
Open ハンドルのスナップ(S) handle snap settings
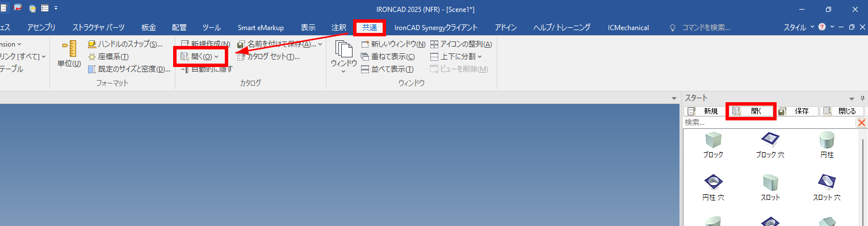[x=125, y=44]
